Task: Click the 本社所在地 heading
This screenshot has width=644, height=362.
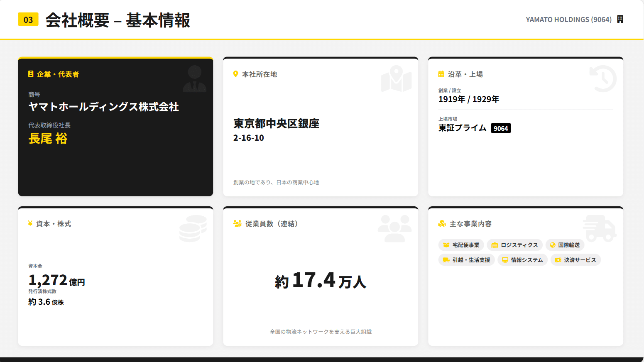Action: pyautogui.click(x=260, y=74)
